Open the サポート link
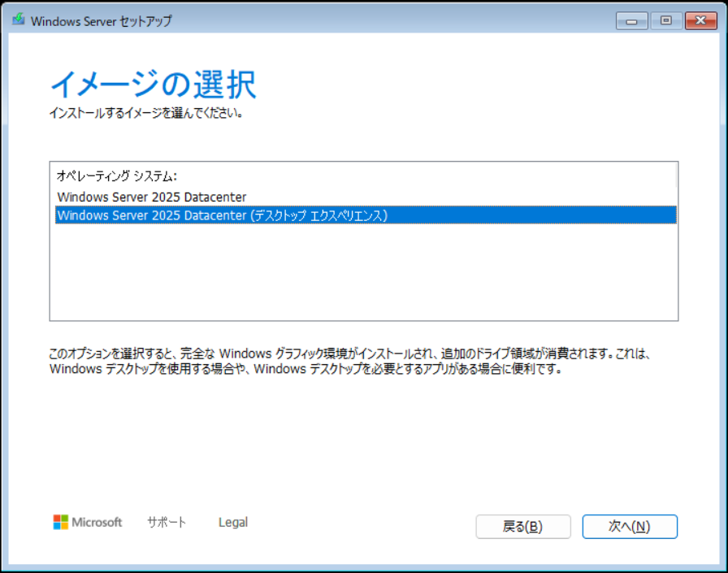 coord(167,523)
